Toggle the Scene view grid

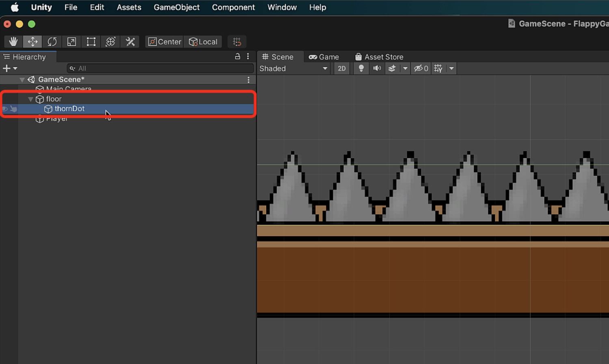438,68
